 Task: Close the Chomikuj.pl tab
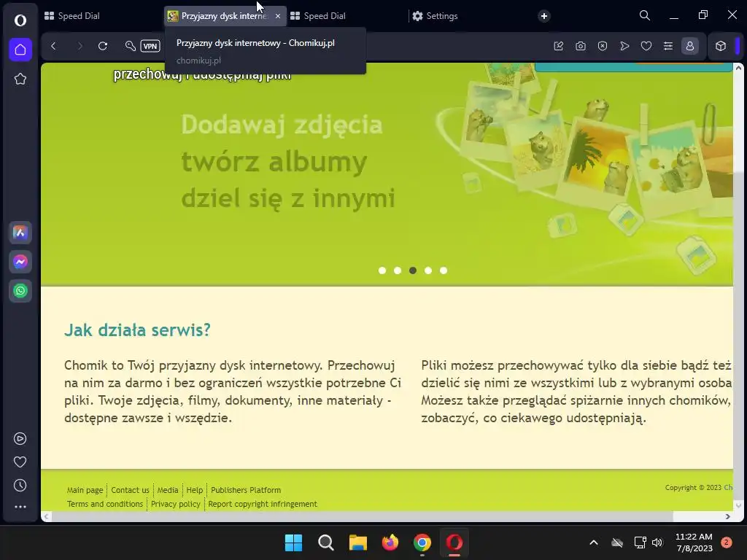coord(278,16)
